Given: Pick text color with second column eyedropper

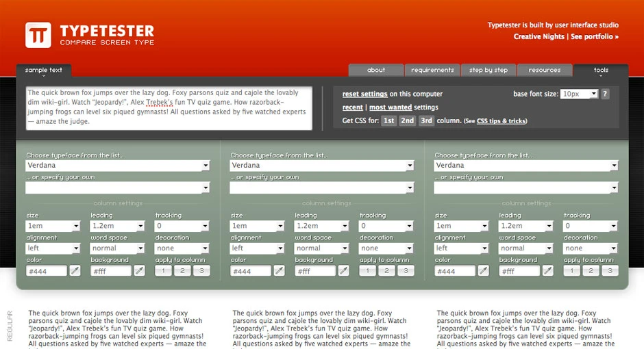Looking at the screenshot, I should 280,271.
